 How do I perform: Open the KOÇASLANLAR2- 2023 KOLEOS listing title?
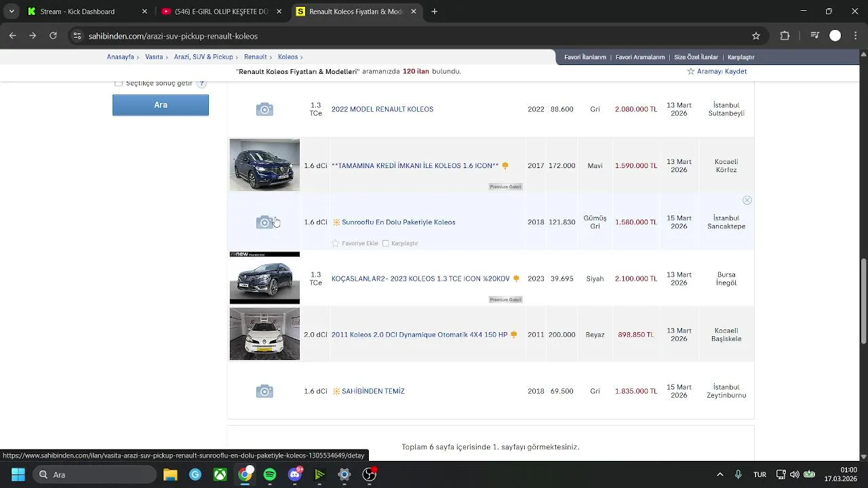(420, 279)
